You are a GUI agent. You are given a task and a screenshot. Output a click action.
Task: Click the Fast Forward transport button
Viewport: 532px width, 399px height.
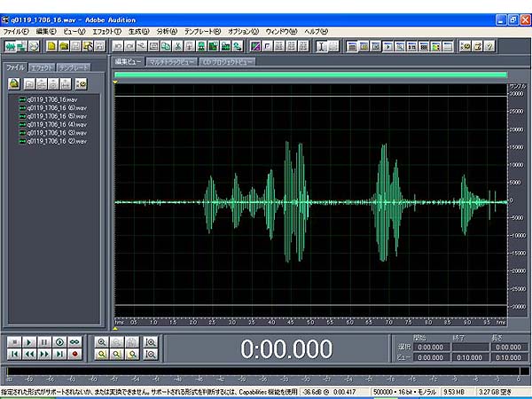[44, 354]
